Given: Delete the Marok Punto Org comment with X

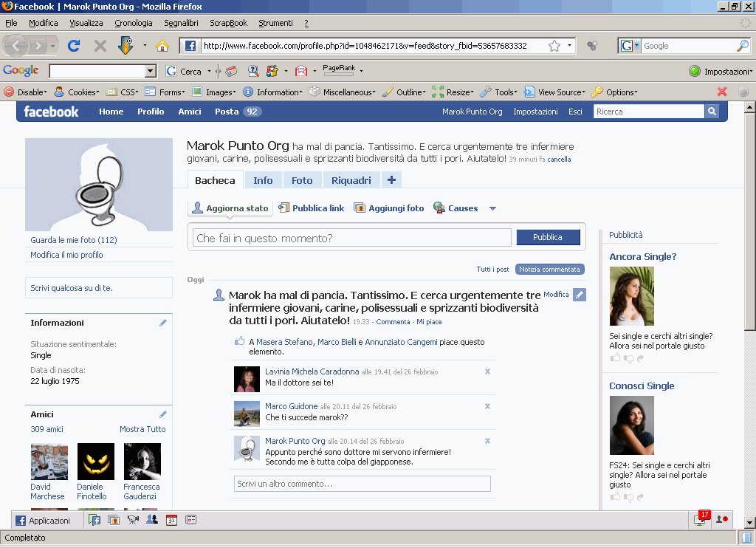Looking at the screenshot, I should 487,441.
